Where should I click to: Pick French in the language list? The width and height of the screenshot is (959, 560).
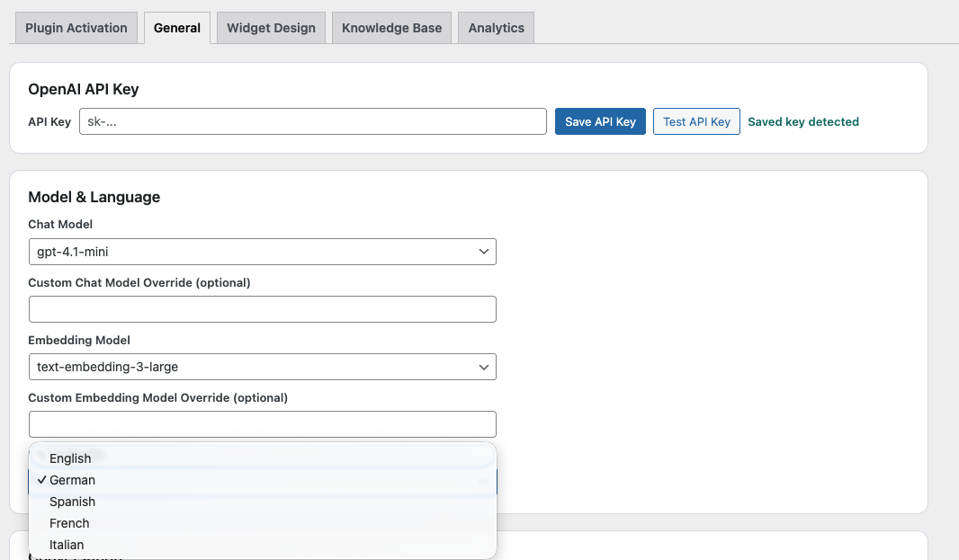pyautogui.click(x=263, y=523)
